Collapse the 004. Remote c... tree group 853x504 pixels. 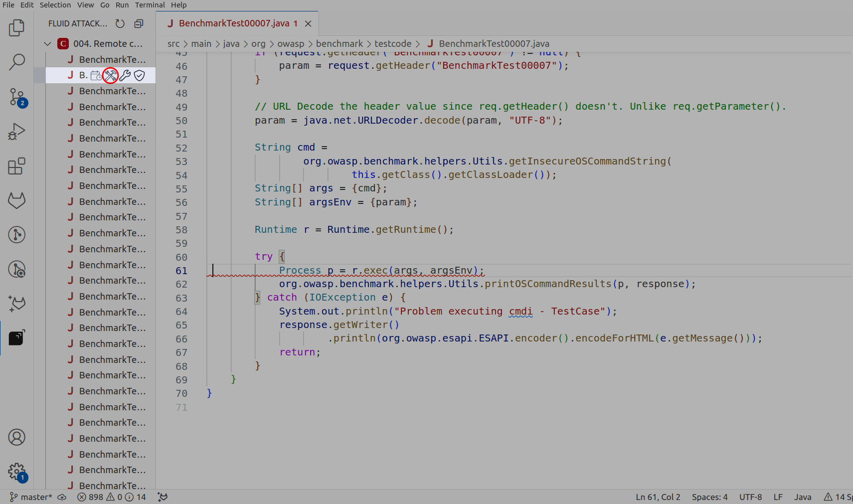click(x=47, y=44)
